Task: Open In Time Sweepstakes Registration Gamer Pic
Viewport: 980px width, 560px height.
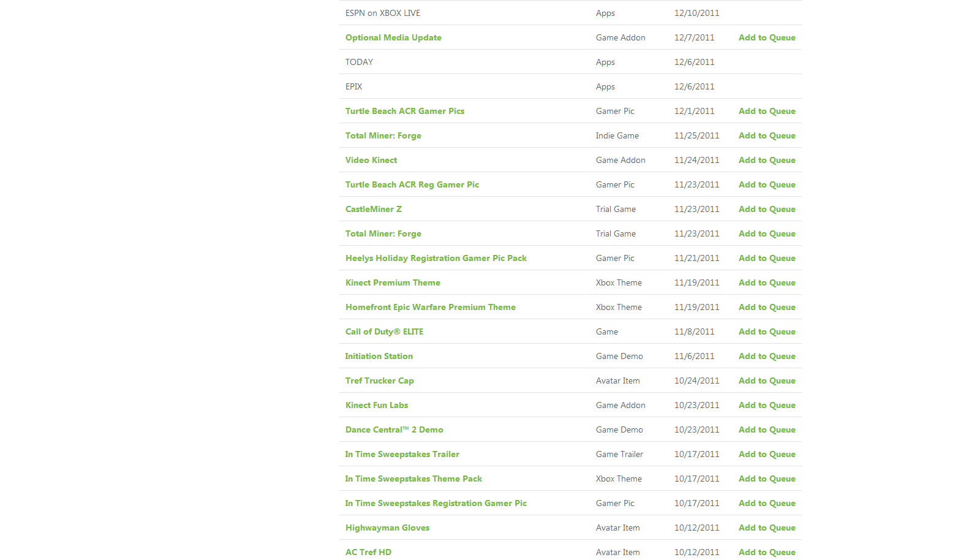Action: click(x=436, y=503)
